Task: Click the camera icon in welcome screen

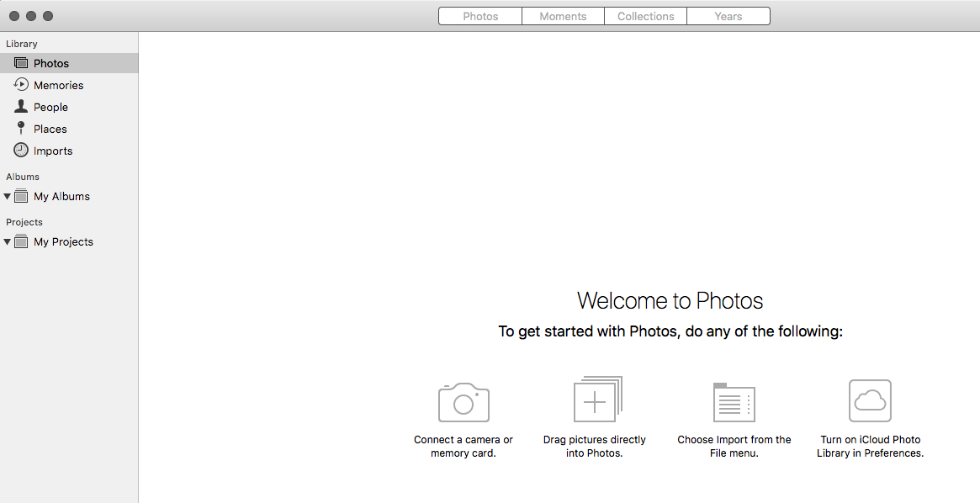Action: point(464,402)
